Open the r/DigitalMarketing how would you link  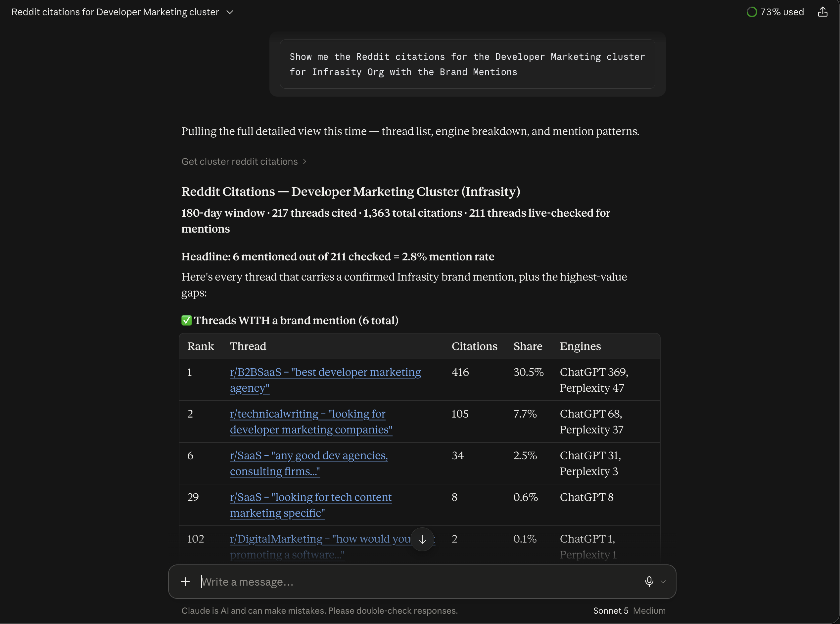pos(320,547)
